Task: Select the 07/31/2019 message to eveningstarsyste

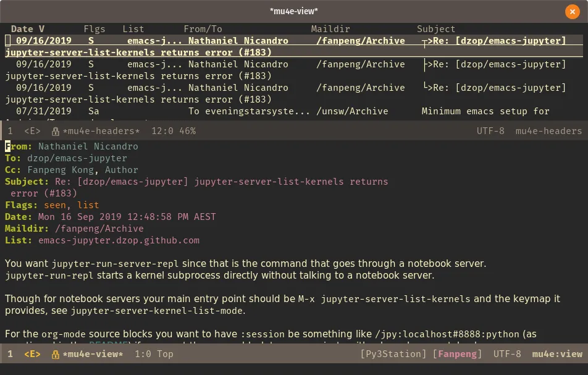Action: [247, 111]
